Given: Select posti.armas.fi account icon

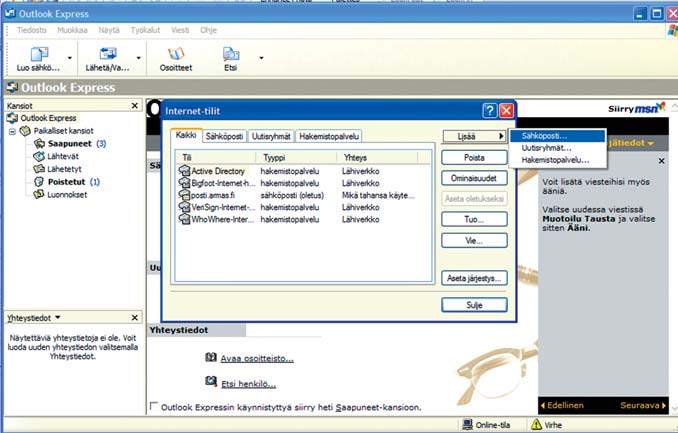Looking at the screenshot, I should click(185, 195).
